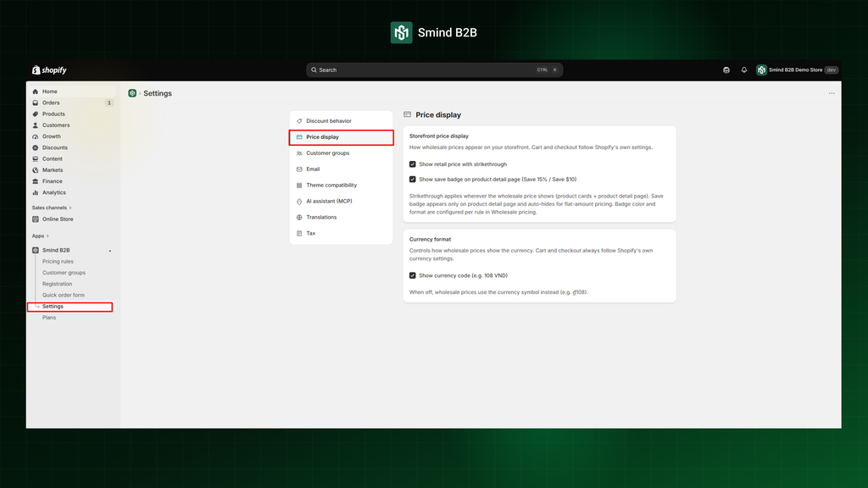
Task: Click the Price display heading icon
Action: (408, 114)
